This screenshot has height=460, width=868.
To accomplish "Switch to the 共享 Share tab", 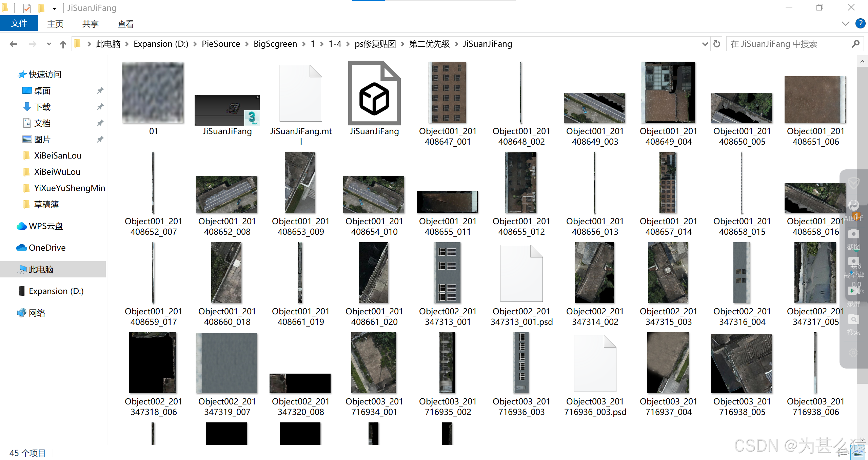I will [x=90, y=24].
